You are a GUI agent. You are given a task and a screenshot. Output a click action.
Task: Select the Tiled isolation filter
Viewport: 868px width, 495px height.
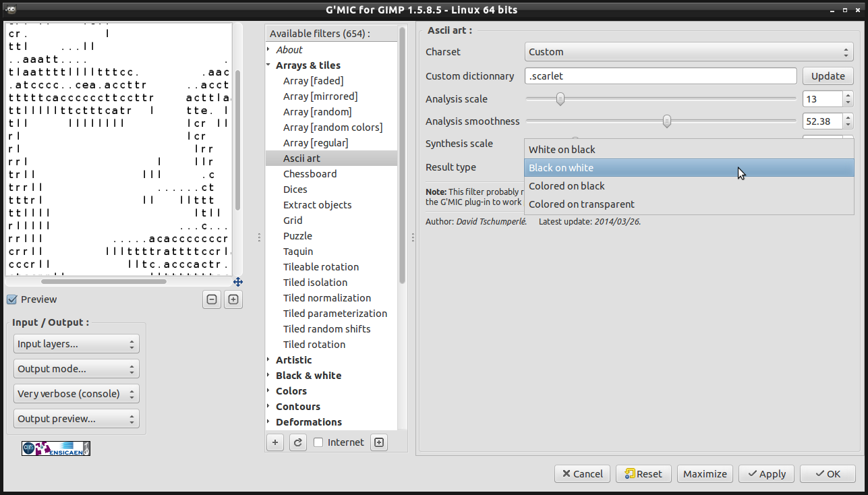click(315, 283)
